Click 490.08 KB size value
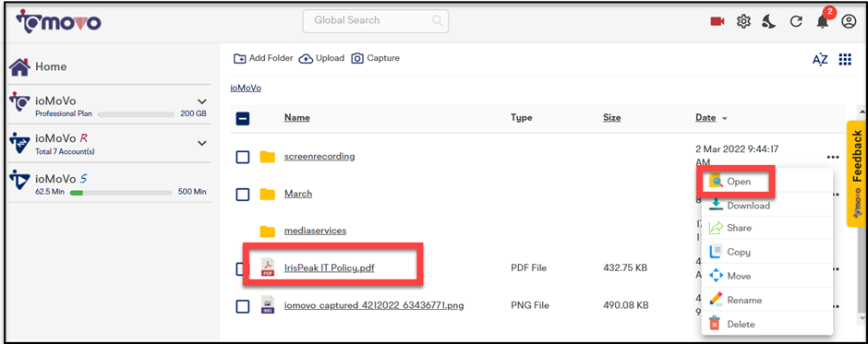Screen dimensions: 868x344 point(625,305)
